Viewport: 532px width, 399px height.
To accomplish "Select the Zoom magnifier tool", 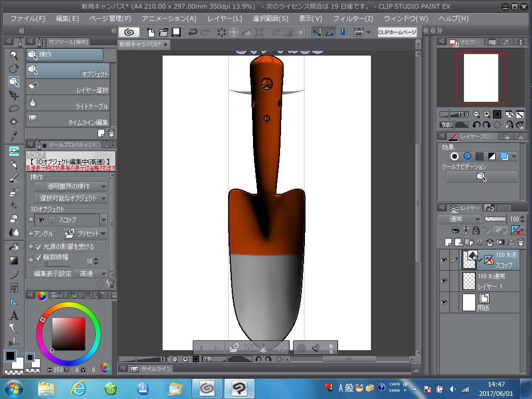I will [x=14, y=55].
